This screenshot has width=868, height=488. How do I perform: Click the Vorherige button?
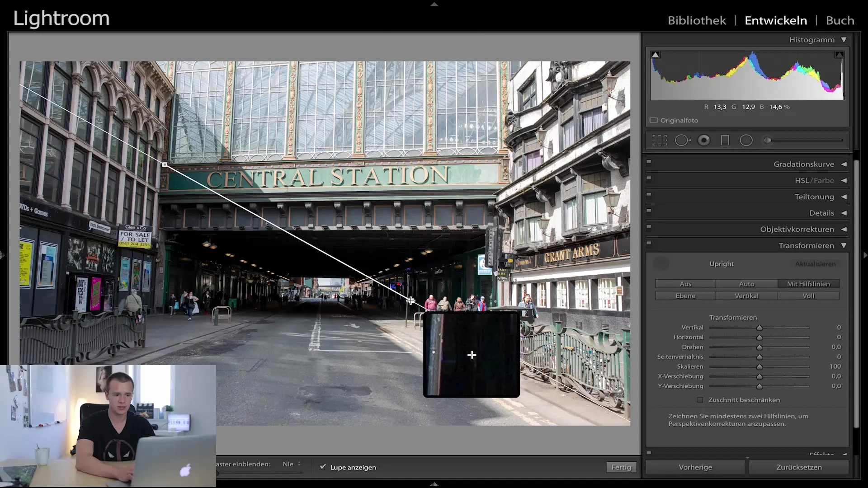(695, 467)
